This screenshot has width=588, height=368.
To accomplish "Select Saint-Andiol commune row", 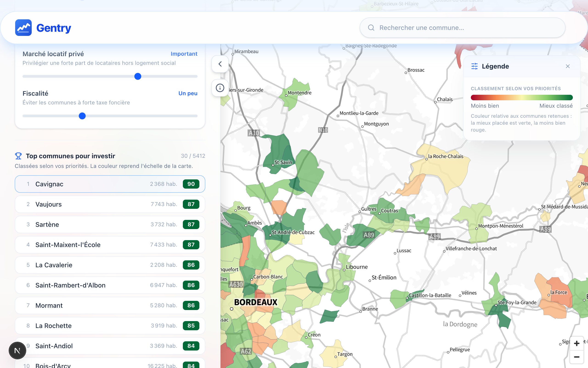I will tap(110, 346).
